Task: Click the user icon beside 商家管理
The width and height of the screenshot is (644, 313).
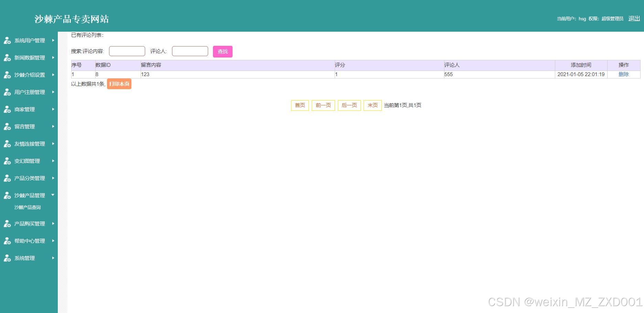Action: 7,109
